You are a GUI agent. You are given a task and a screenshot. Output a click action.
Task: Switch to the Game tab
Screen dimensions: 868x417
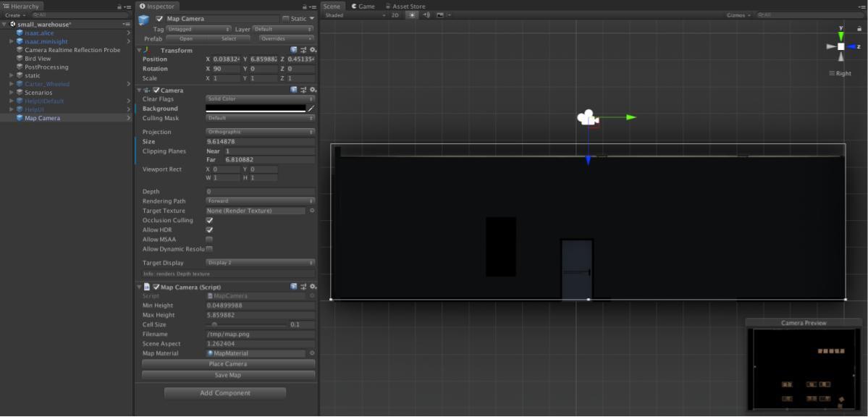(x=363, y=6)
